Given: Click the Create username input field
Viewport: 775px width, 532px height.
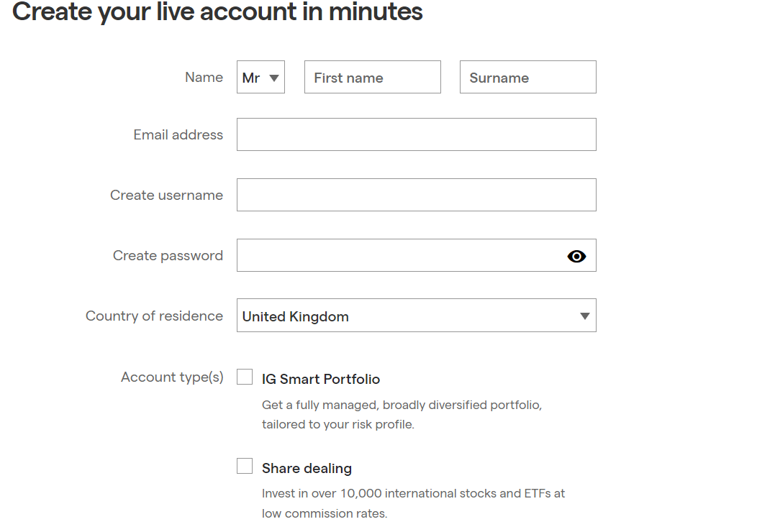Looking at the screenshot, I should pos(416,196).
